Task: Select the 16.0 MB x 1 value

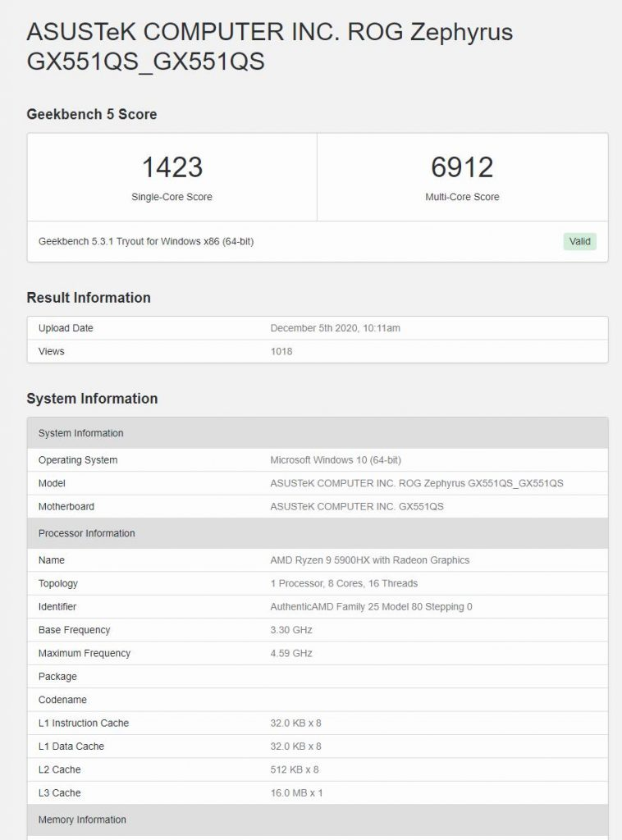Action: 296,793
